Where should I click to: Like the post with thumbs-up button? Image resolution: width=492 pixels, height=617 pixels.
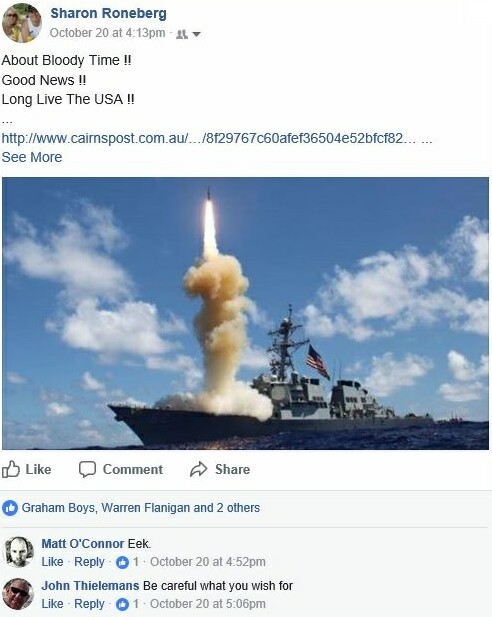tap(26, 469)
